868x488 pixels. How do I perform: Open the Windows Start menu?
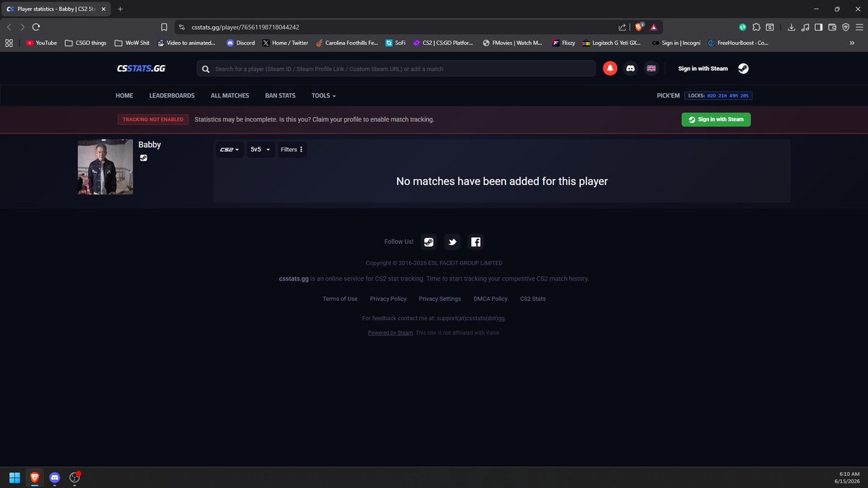[14, 477]
